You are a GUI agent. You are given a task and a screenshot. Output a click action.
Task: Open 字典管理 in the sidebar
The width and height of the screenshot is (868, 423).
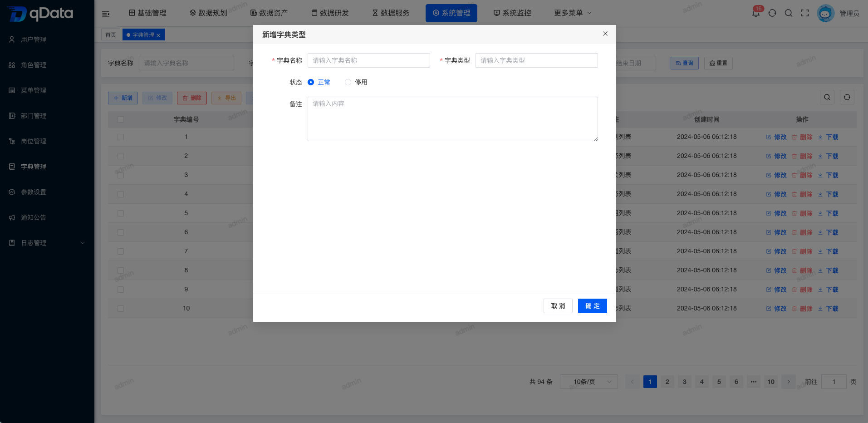(34, 167)
